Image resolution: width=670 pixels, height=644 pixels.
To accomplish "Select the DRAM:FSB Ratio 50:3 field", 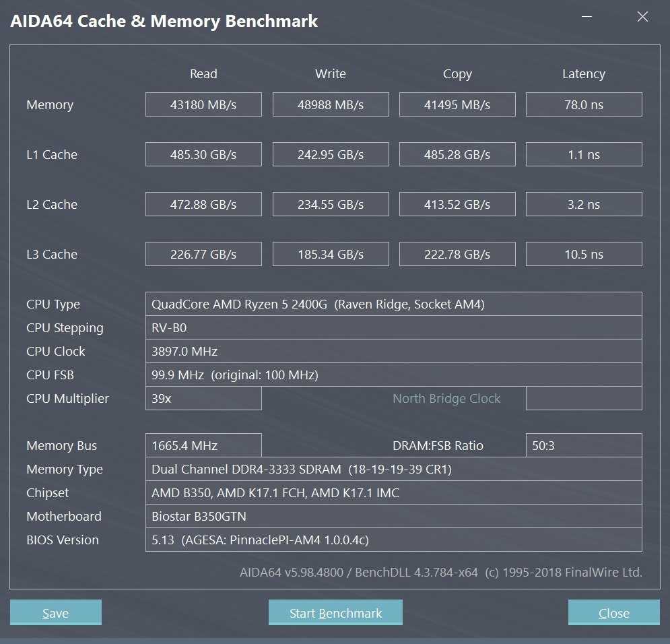I will click(x=584, y=445).
